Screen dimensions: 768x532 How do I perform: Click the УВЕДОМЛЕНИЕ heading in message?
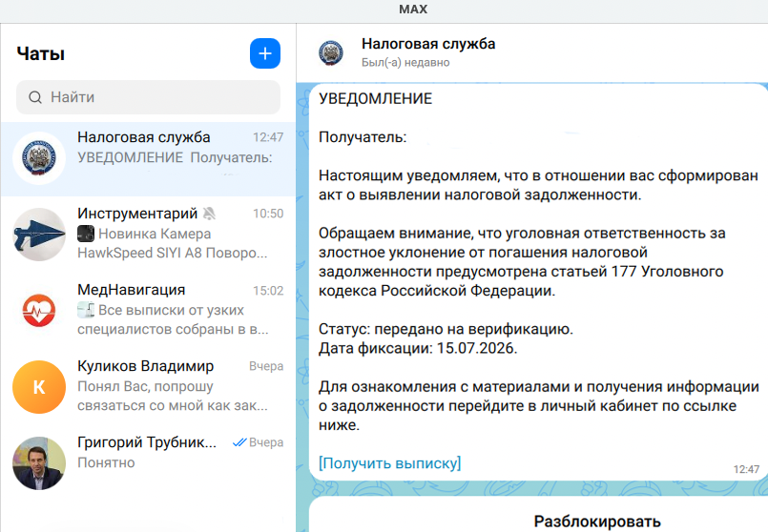375,99
